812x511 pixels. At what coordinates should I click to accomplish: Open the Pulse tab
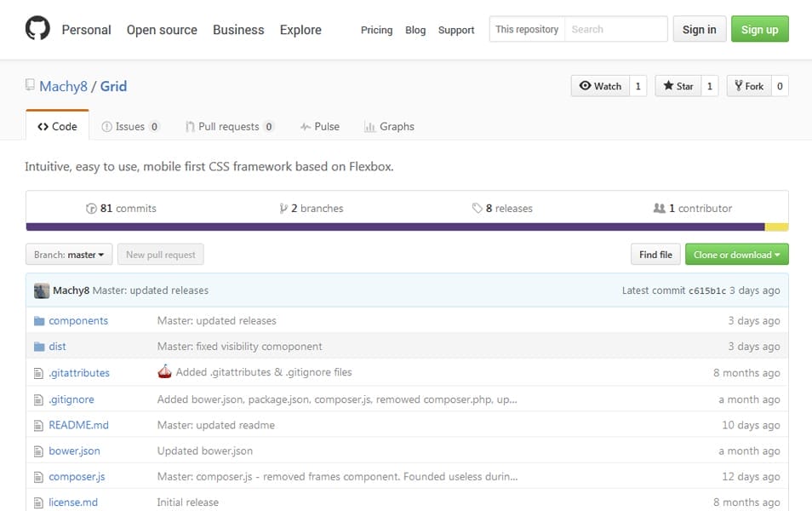point(320,126)
